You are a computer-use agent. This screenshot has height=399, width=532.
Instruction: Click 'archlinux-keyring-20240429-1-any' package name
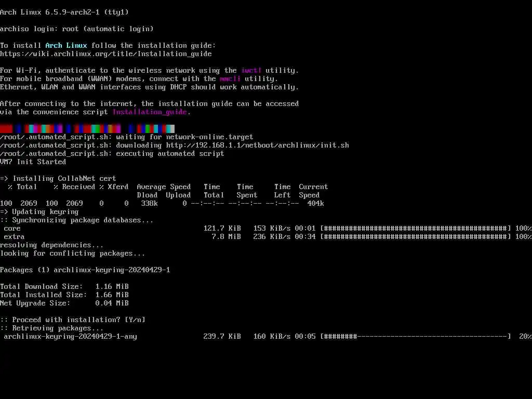coord(70,337)
